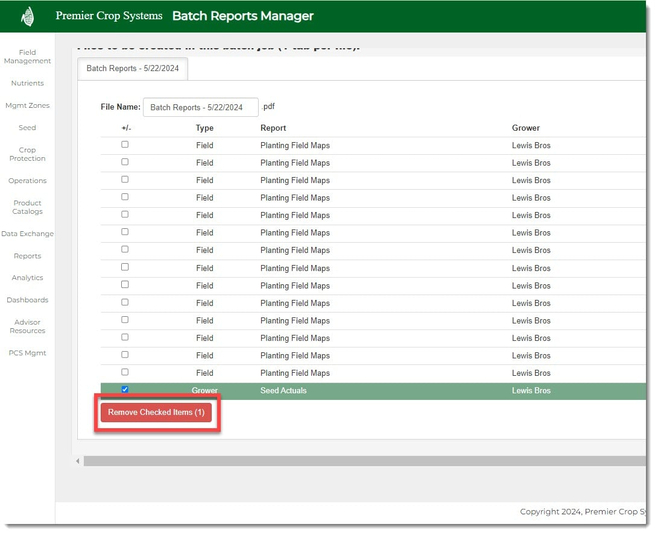Click the .pdf extension label

point(268,107)
